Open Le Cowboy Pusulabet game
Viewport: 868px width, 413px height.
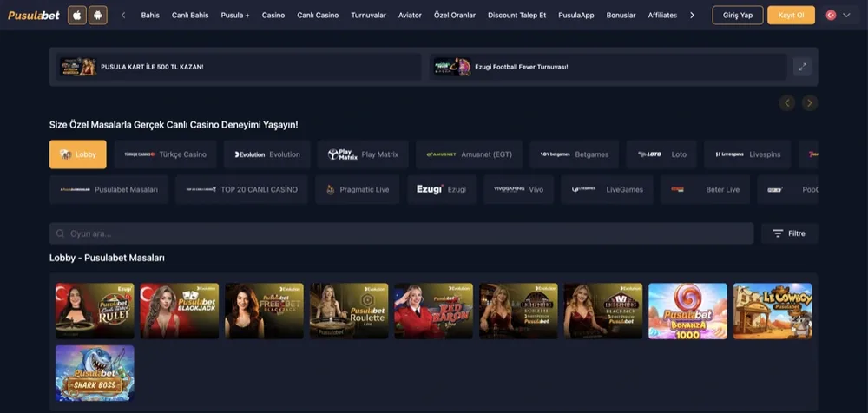773,311
